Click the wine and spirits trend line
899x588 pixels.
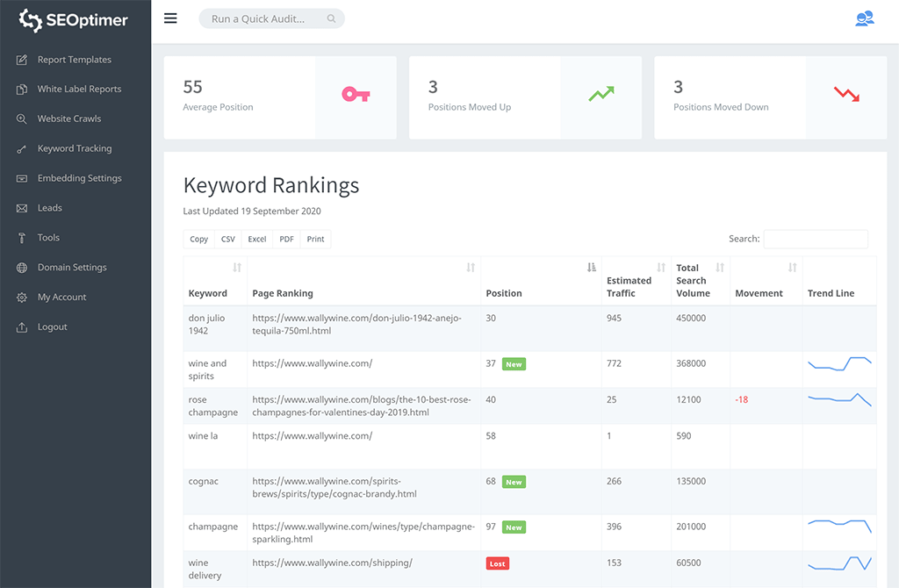[839, 363]
